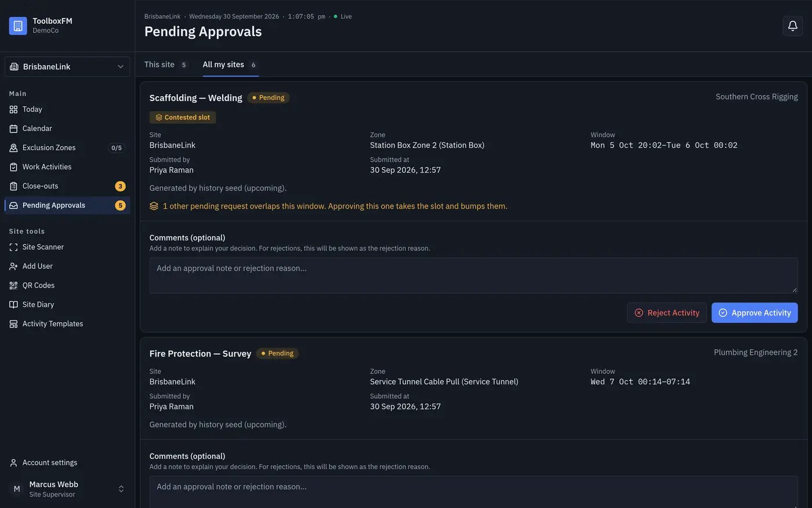Click the Scaffolding — Welding title

coord(195,98)
